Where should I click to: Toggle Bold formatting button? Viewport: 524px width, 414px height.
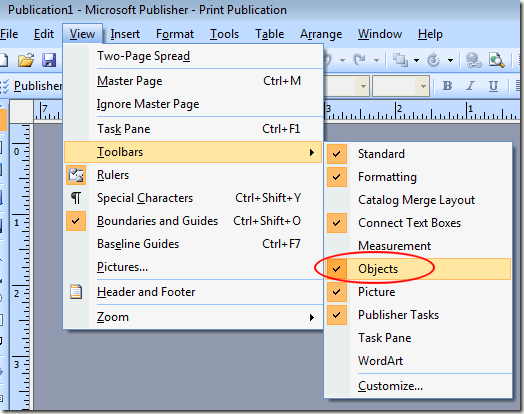point(447,86)
